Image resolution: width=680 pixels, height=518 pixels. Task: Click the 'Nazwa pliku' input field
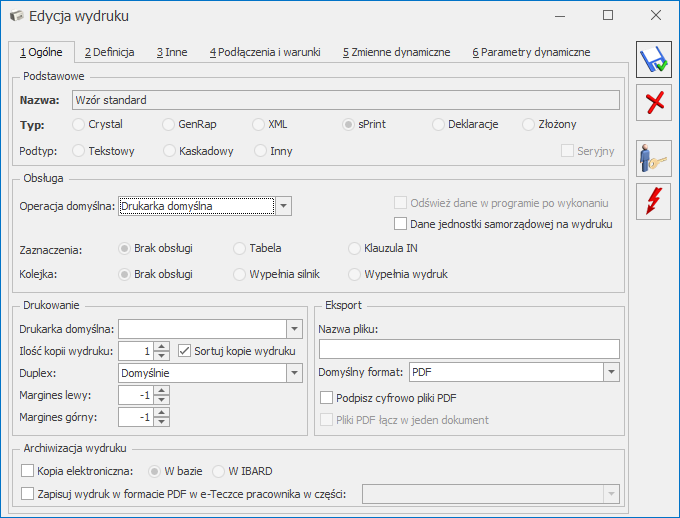[469, 349]
